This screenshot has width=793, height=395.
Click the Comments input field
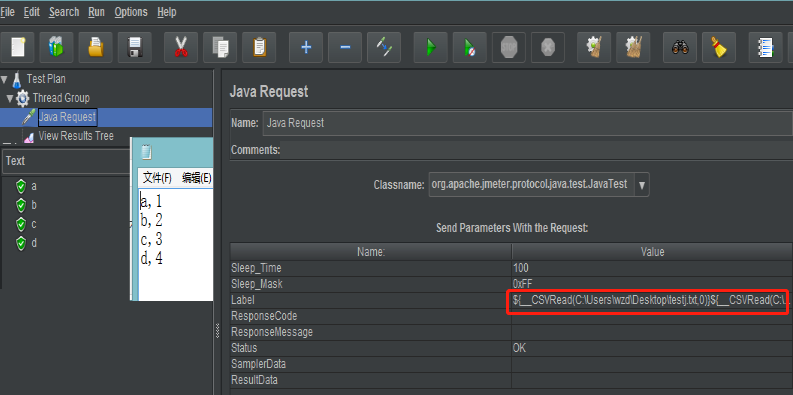pyautogui.click(x=536, y=150)
